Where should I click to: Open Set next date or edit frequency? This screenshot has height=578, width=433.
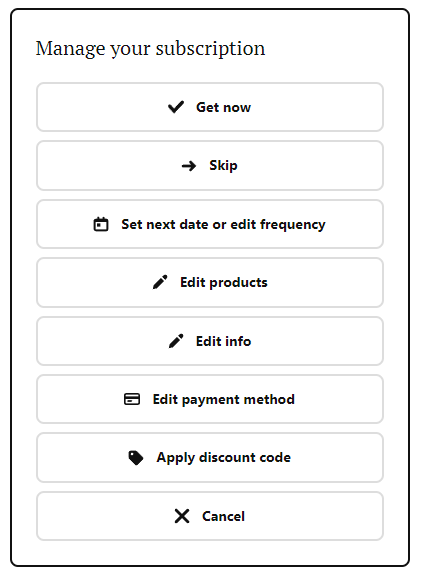point(210,224)
